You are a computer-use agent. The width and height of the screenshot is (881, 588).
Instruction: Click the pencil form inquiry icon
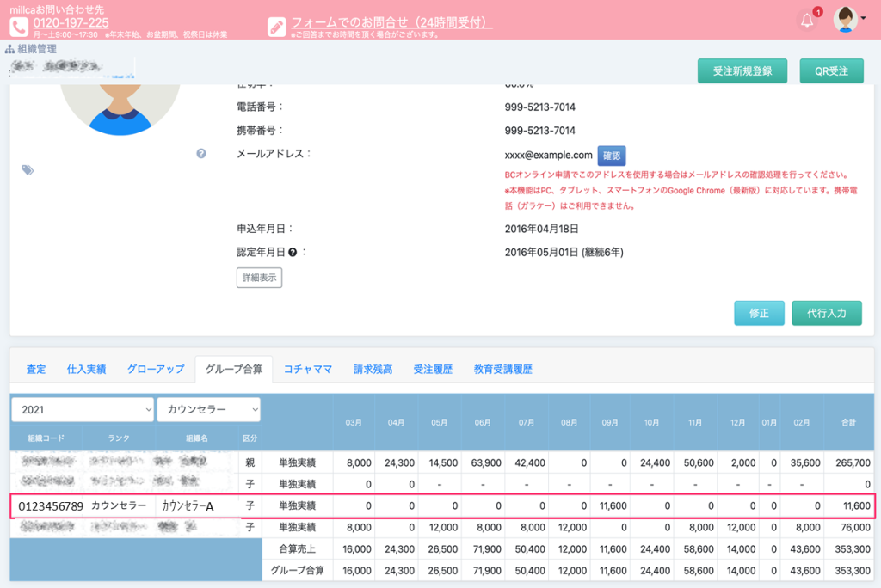[x=277, y=27]
